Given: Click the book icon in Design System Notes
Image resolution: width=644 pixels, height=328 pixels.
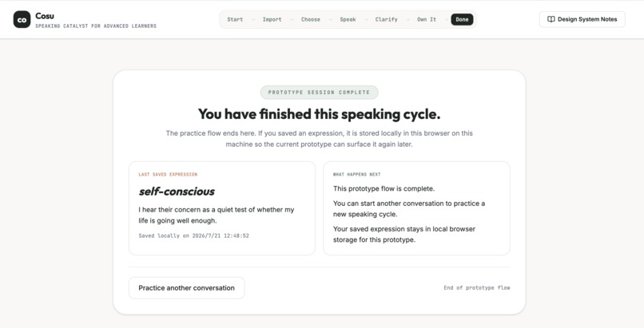Looking at the screenshot, I should tap(551, 19).
